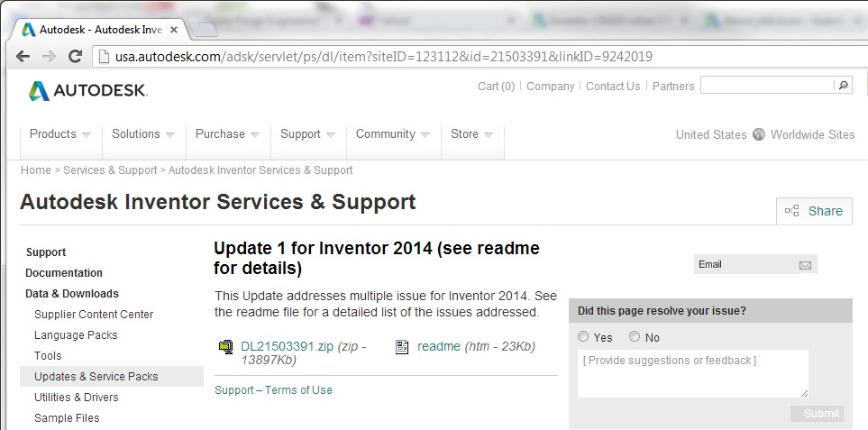This screenshot has height=430, width=868.
Task: Click the Autodesk logo
Action: click(x=88, y=91)
